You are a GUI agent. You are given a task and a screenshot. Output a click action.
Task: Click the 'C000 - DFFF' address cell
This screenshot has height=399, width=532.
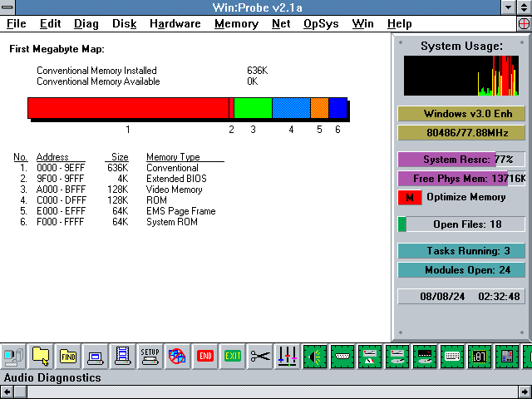[x=62, y=200]
